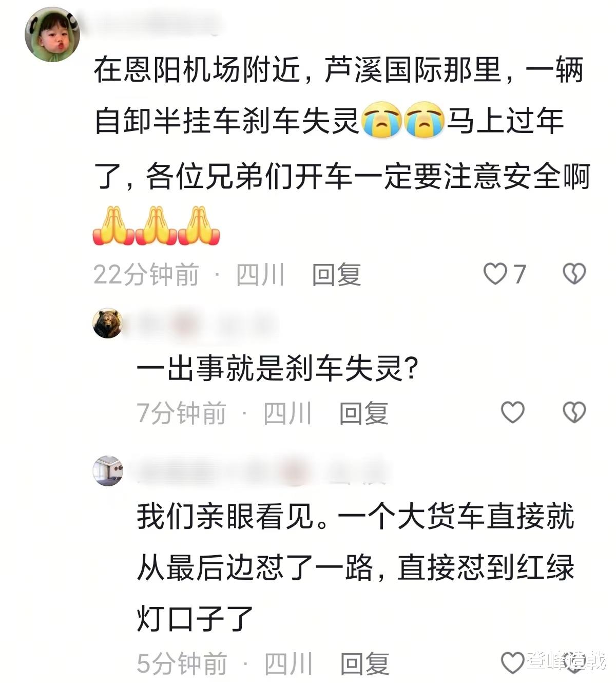This screenshot has width=616, height=683.
Task: Open the baby in frog hat avatar profile
Action: (x=52, y=35)
